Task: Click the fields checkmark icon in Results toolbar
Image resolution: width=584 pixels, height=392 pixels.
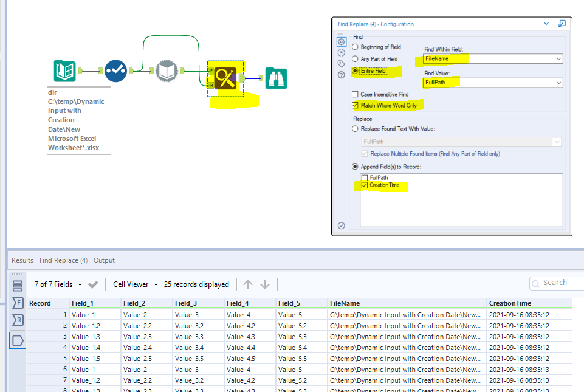Action: pyautogui.click(x=93, y=284)
